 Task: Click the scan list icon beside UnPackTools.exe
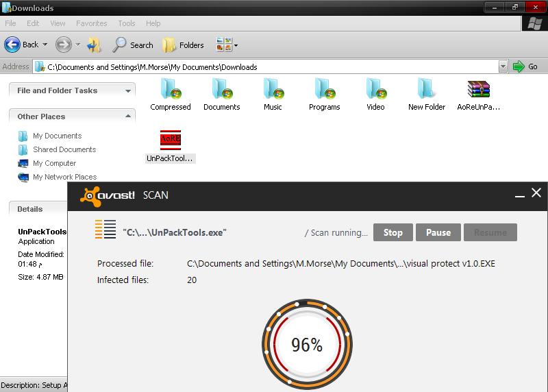point(105,230)
